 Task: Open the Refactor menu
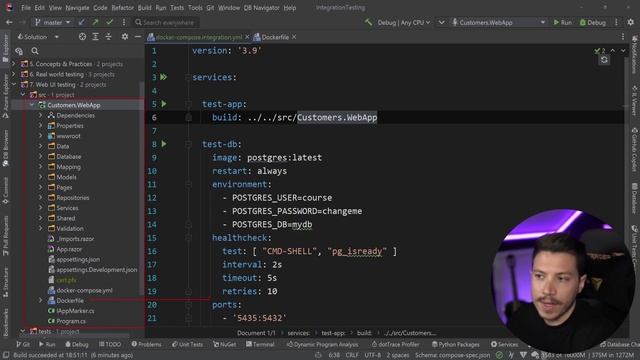click(x=122, y=8)
